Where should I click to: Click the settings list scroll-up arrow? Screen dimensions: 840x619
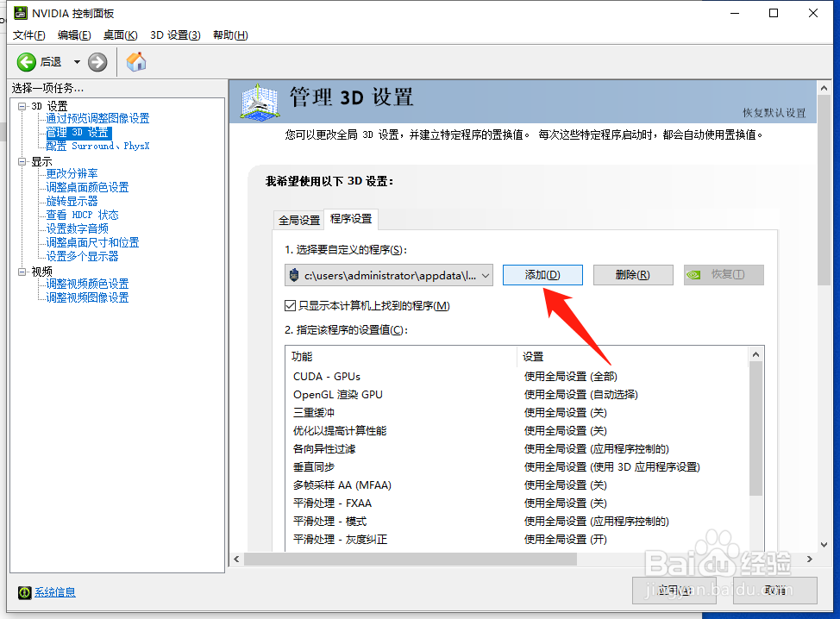tap(755, 354)
